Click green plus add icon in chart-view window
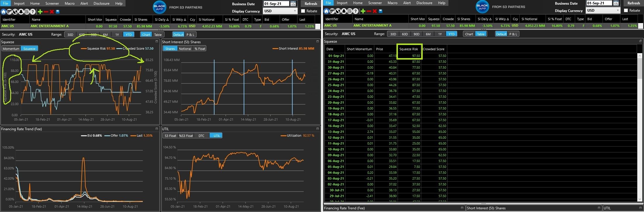644x212 pixels. (40, 12)
